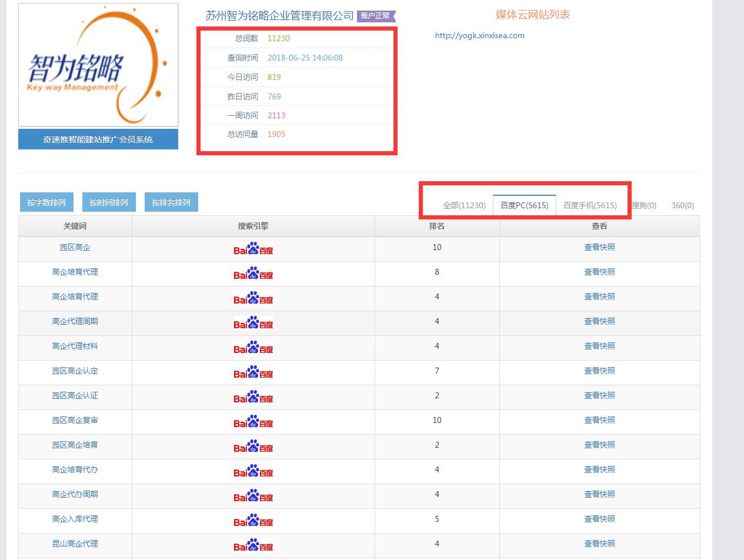Click the Baidu logo in the 高企入库代理 row
Viewport: 744px width, 560px height.
(253, 521)
